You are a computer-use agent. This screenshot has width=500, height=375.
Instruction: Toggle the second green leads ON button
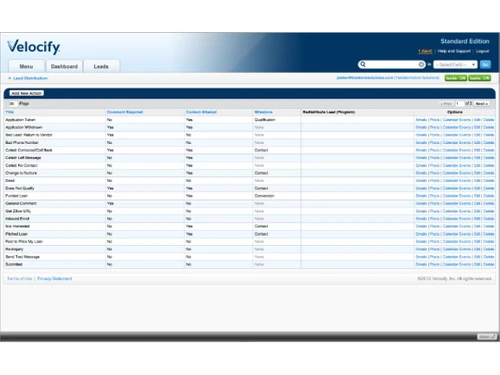click(479, 78)
